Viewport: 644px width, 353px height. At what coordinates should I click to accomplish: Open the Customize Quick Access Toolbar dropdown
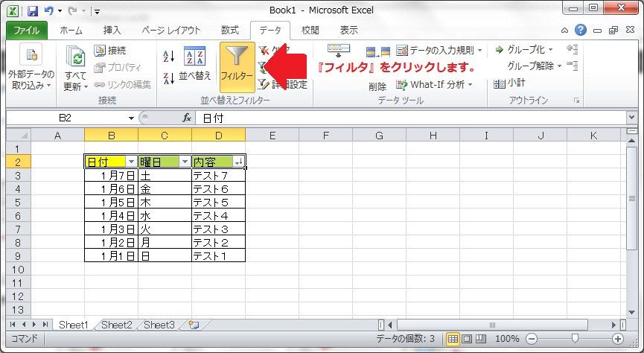click(x=98, y=11)
